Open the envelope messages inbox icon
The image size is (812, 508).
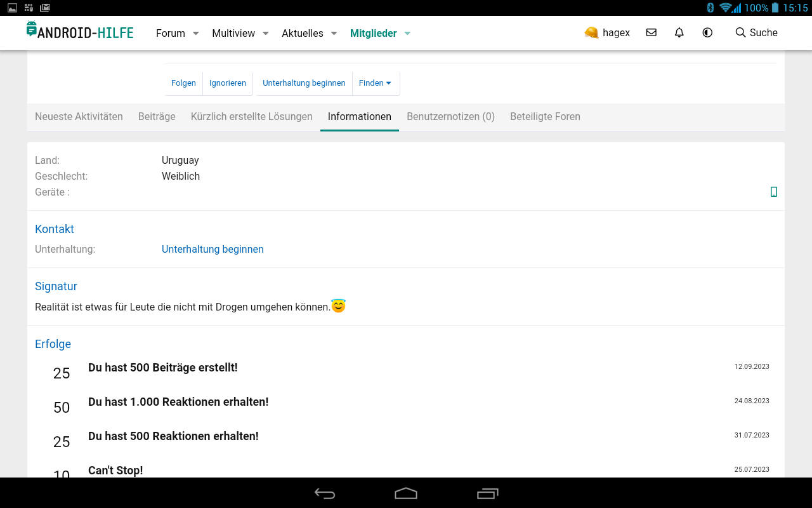(651, 32)
